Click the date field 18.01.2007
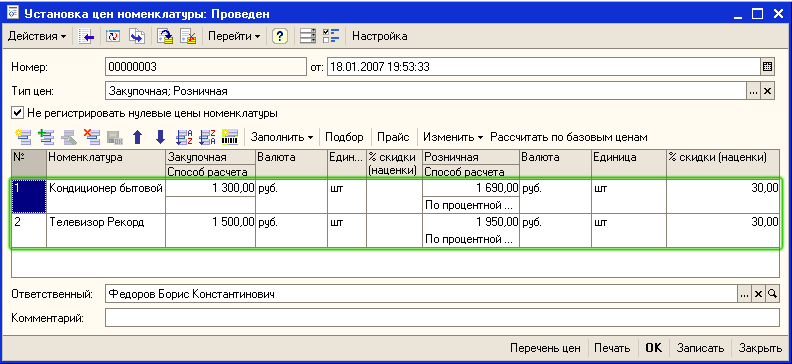The image size is (792, 364). pyautogui.click(x=544, y=67)
